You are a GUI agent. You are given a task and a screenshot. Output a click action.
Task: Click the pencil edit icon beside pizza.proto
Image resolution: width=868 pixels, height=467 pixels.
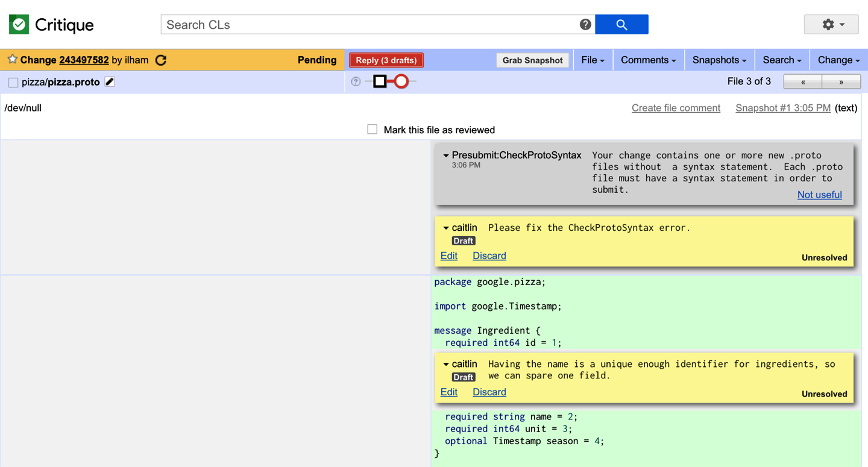tap(110, 82)
